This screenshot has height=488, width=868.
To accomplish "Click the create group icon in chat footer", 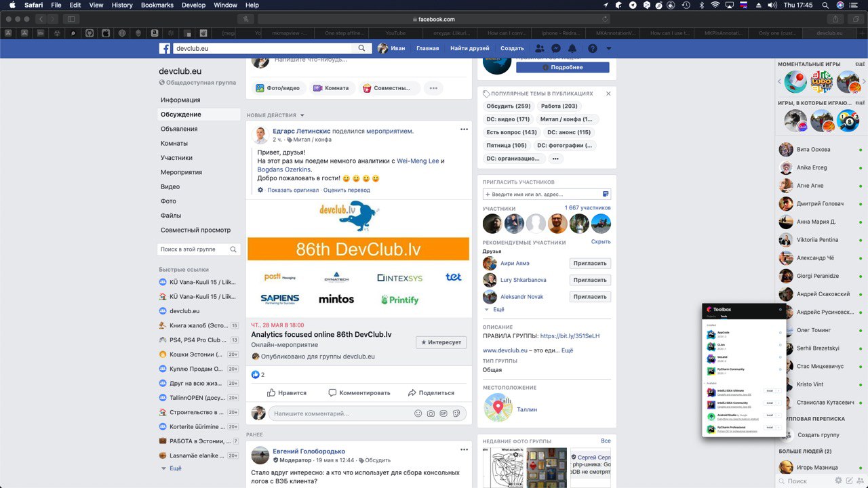I will (860, 481).
